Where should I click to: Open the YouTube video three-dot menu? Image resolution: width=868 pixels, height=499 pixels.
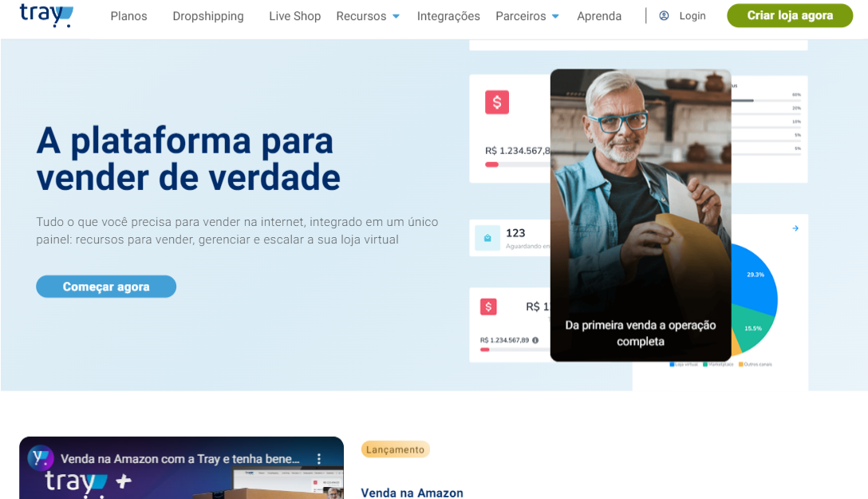click(x=319, y=458)
